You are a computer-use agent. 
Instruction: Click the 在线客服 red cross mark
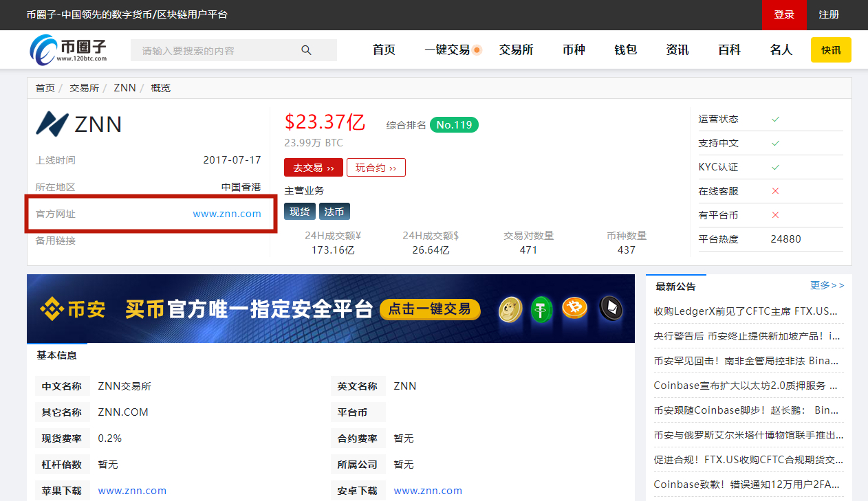[x=775, y=191]
